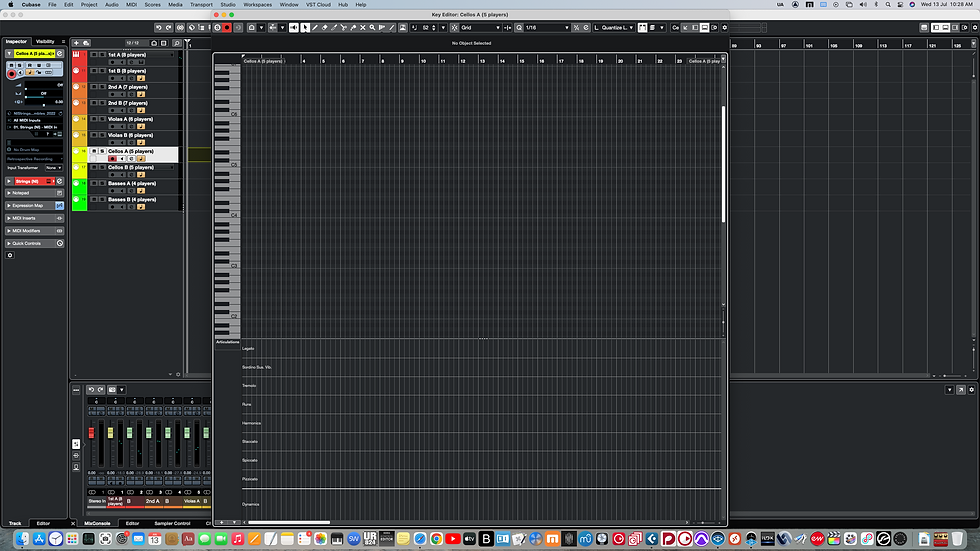Viewport: 980px width, 551px height.
Task: Click the Insert Velocity 52 value field
Action: click(x=426, y=27)
